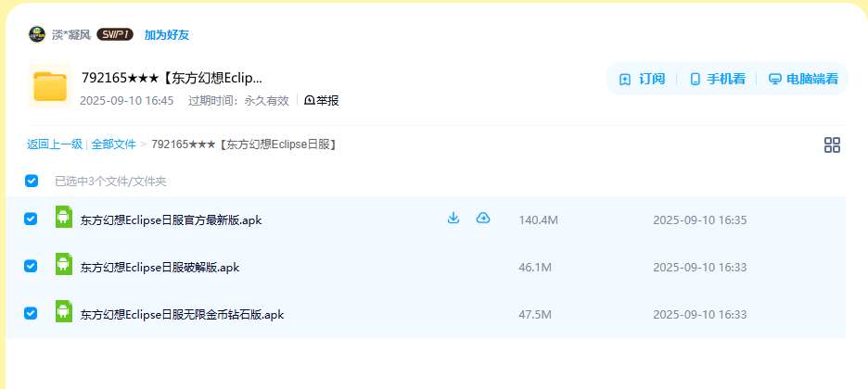Click the 手机看 button
Image resolution: width=868 pixels, height=389 pixels.
point(718,79)
